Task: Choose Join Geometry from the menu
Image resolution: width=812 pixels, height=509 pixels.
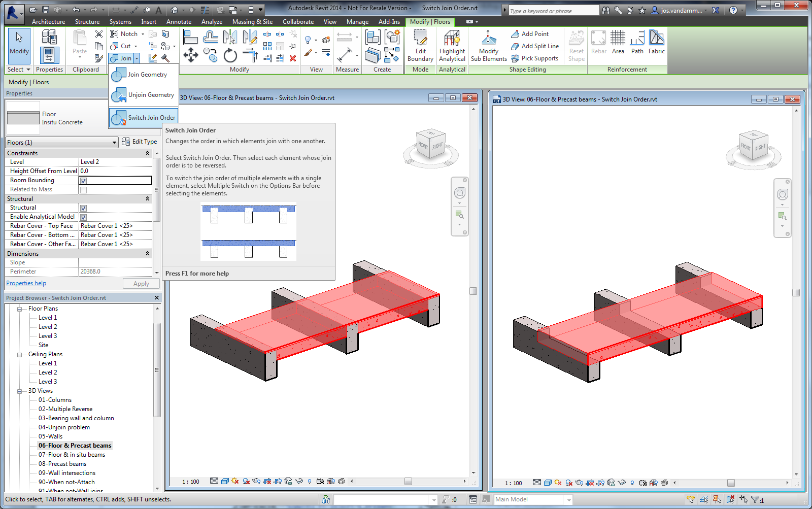Action: point(144,75)
